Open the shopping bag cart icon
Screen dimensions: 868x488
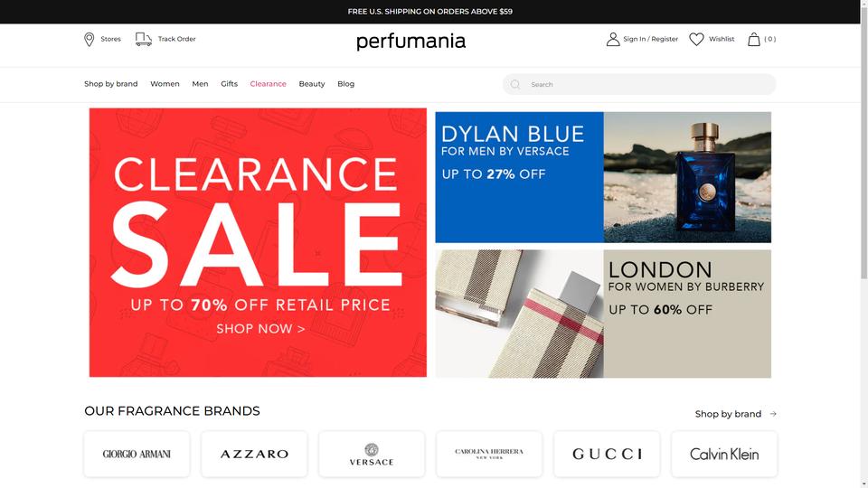pyautogui.click(x=753, y=39)
